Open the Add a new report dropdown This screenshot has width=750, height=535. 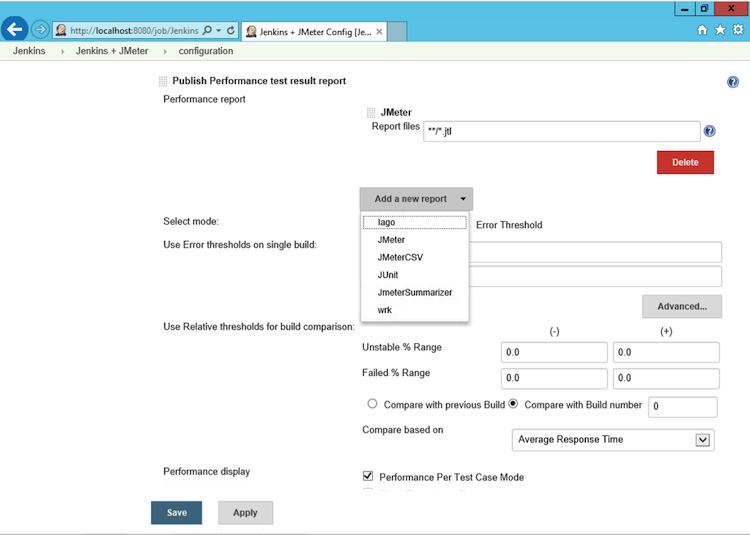click(416, 199)
